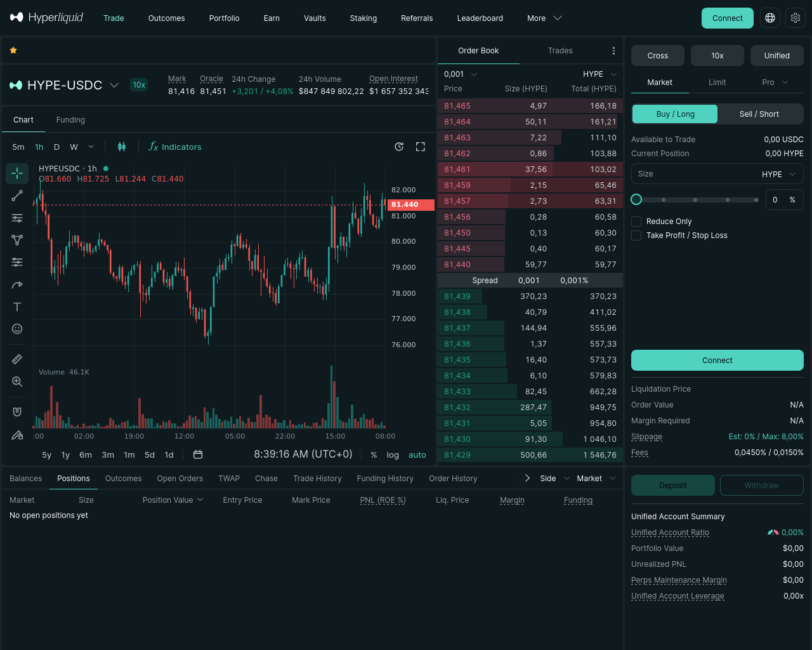
Task: Switch to the Trades tab
Action: (x=560, y=51)
